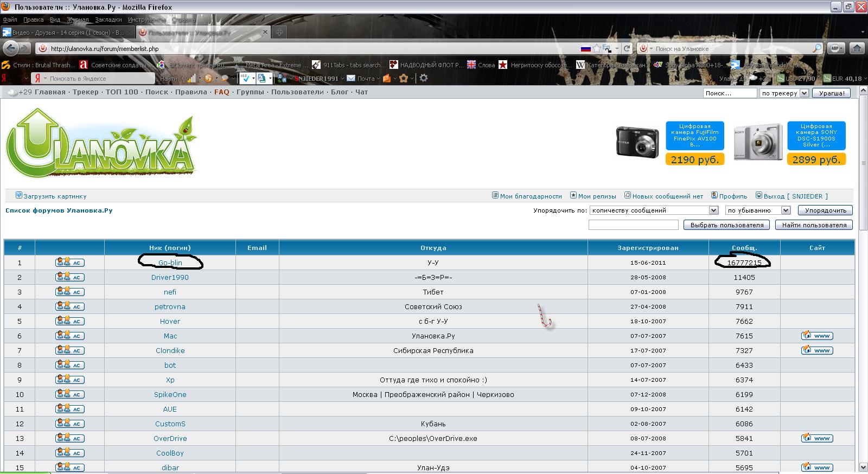The image size is (868, 474).
Task: Click the 'ТОП 100' navigation link
Action: 122,92
